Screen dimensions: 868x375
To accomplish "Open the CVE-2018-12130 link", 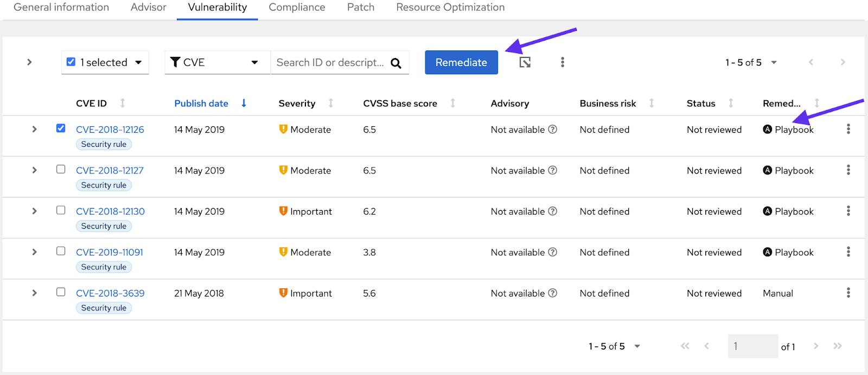I will [110, 211].
